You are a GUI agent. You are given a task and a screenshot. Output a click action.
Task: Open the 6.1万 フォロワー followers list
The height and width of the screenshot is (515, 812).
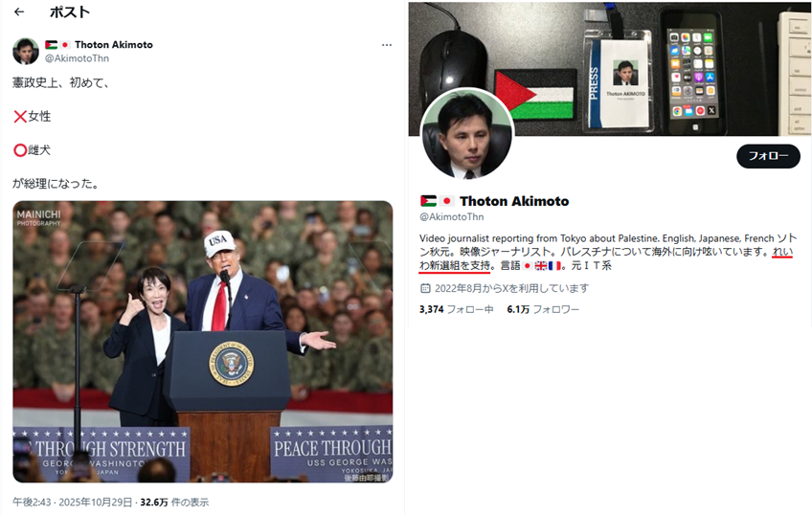pyautogui.click(x=543, y=309)
